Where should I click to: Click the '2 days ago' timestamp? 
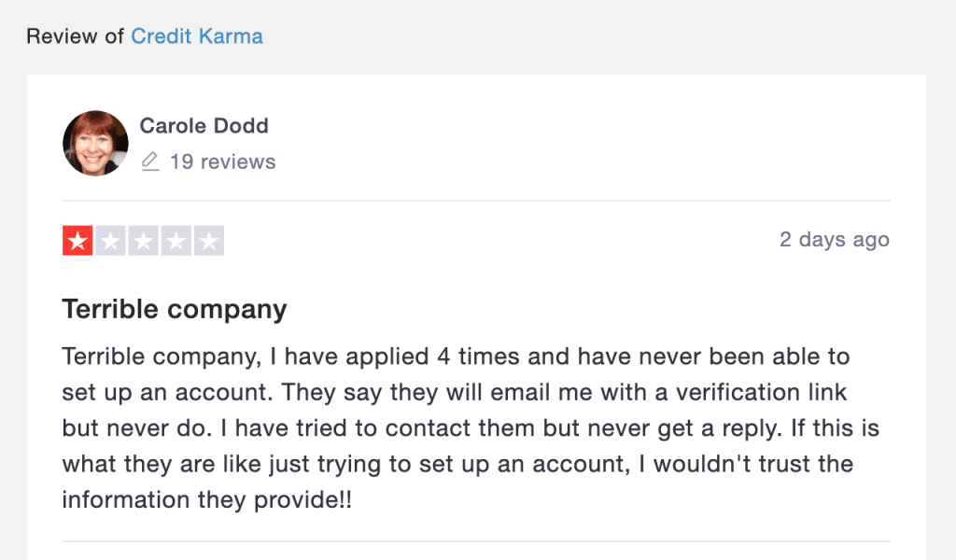(834, 240)
